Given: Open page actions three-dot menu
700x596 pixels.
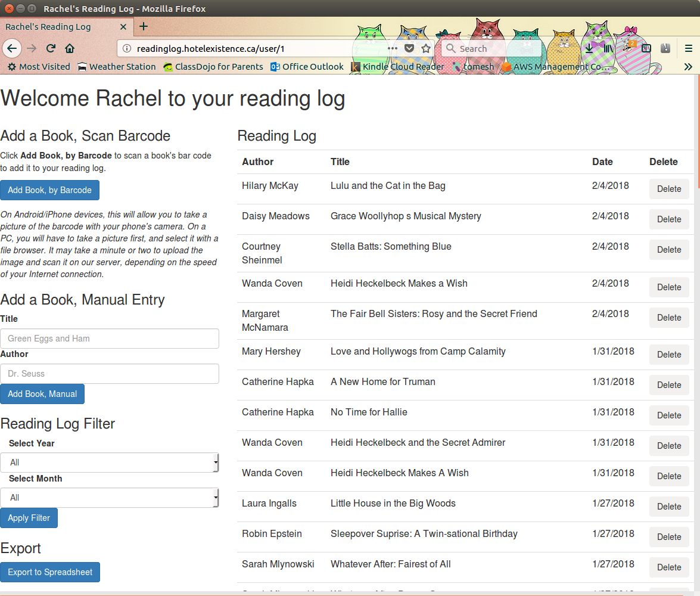Looking at the screenshot, I should (x=393, y=48).
